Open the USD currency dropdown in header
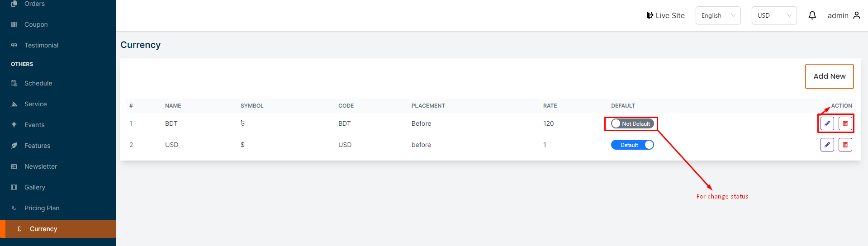Viewport: 868px width, 246px height. coord(774,15)
